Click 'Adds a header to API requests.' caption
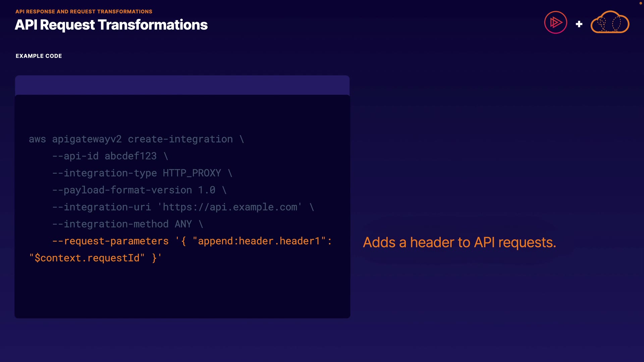This screenshot has height=362, width=644. coord(460,242)
